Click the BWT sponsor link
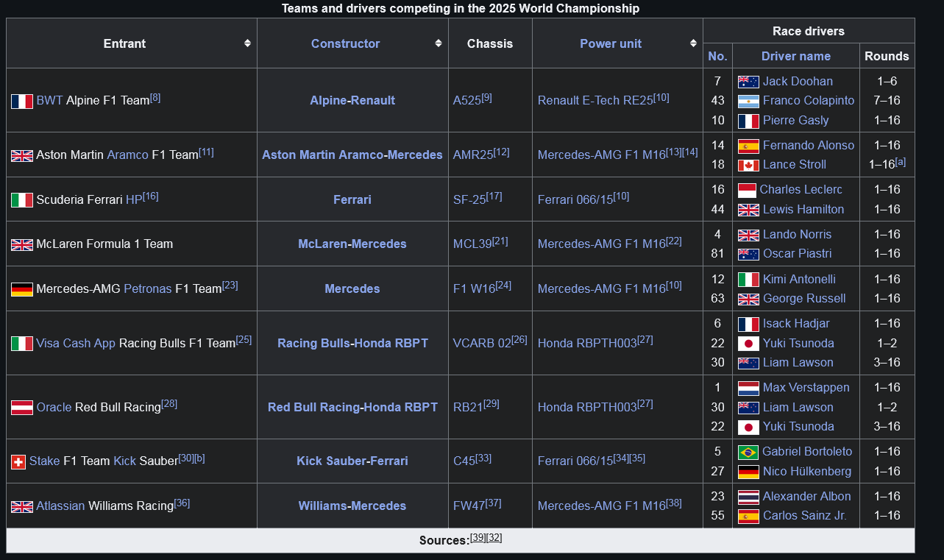 point(49,101)
